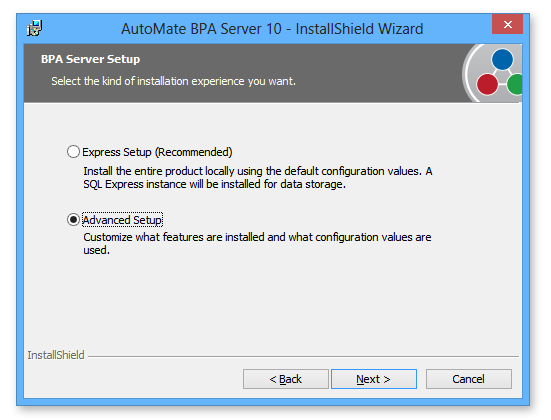Go back with the '< Back' button
Image resolution: width=551 pixels, height=420 pixels.
(x=286, y=379)
